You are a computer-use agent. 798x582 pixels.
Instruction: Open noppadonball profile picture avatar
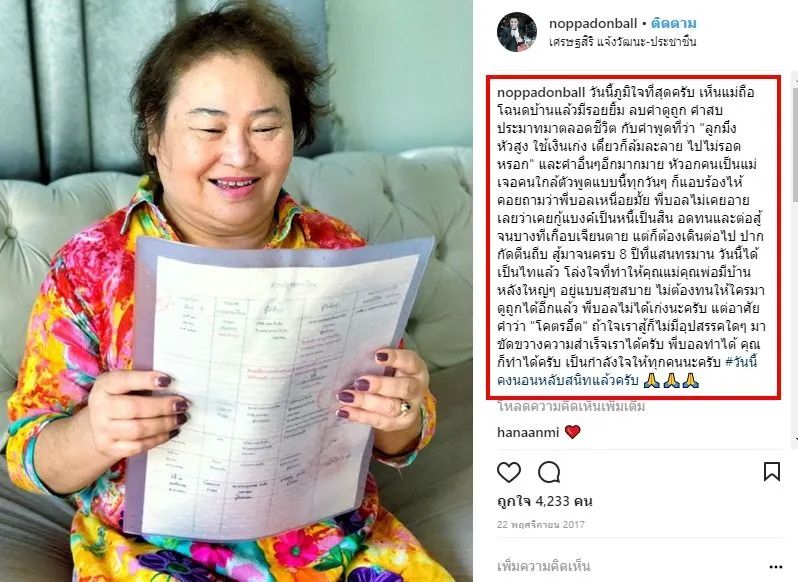point(517,32)
